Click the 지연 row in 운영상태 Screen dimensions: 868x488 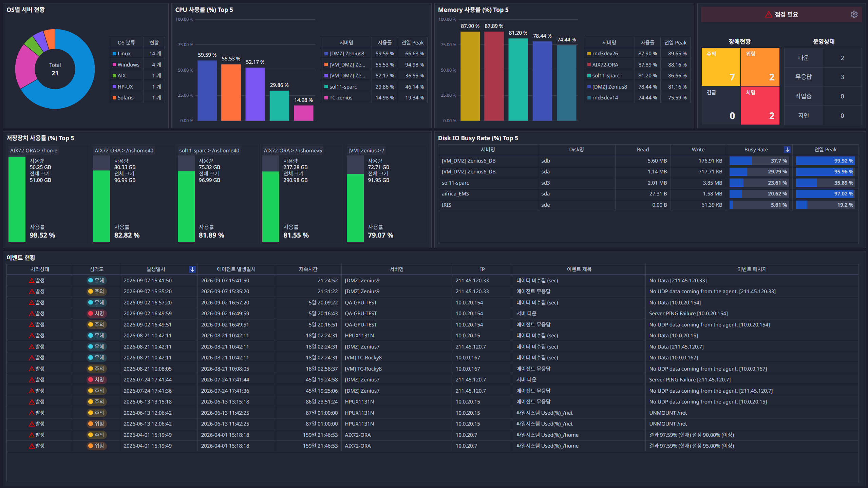pos(823,116)
